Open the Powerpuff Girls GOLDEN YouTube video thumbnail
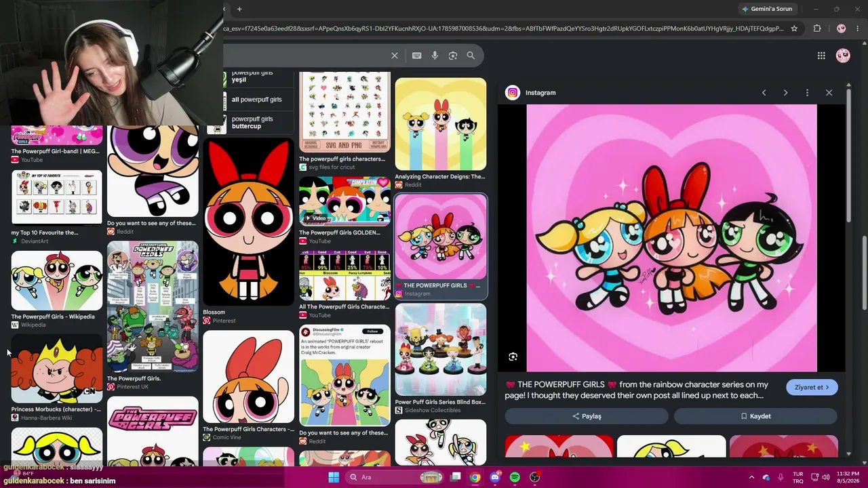868x488 pixels. [344, 201]
